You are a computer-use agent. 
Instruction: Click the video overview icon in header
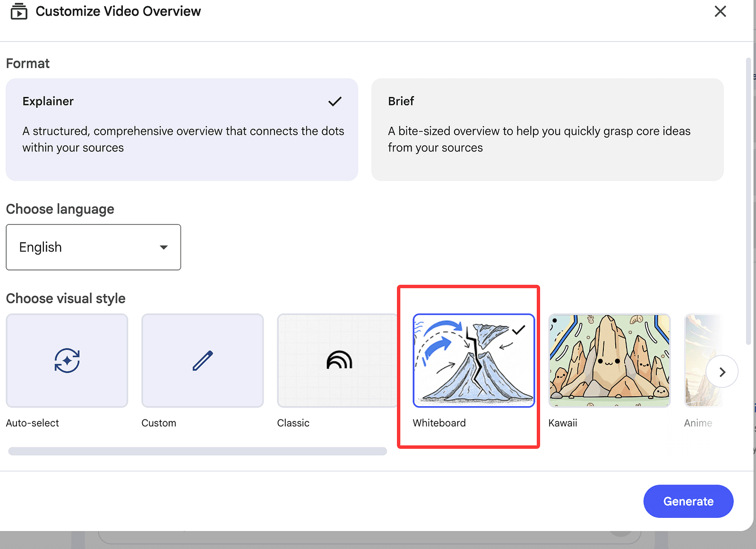(19, 11)
